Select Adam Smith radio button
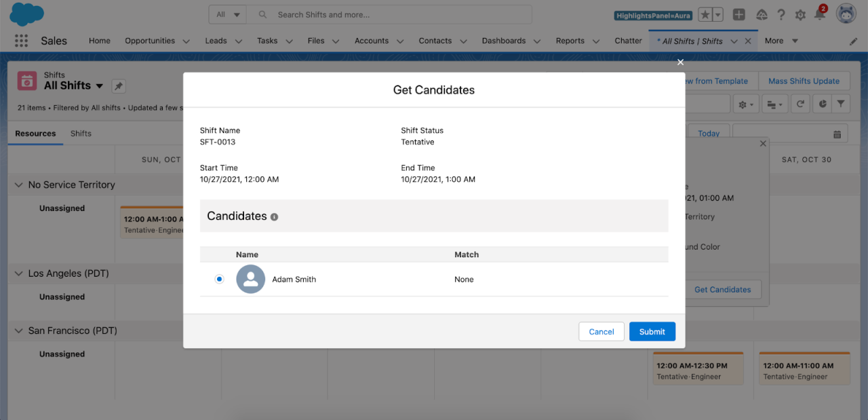The image size is (868, 420). point(219,279)
